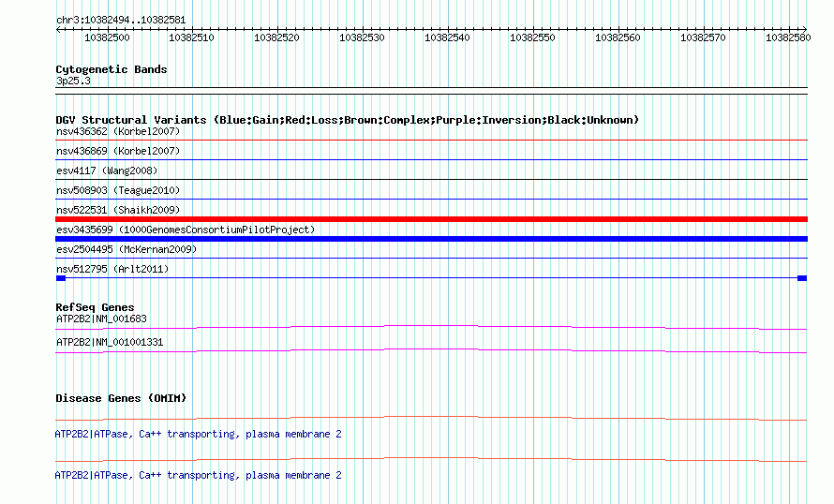Image resolution: width=834 pixels, height=504 pixels.
Task: Click ruler position 10382580
Action: click(788, 37)
